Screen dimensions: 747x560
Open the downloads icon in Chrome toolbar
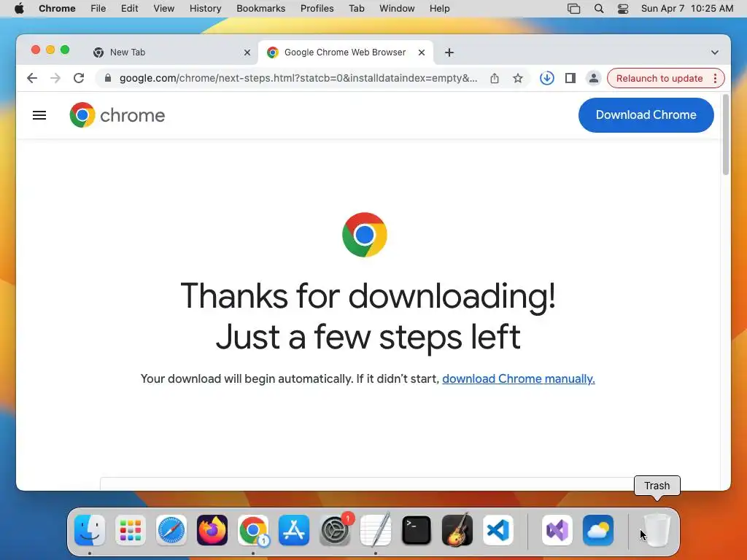[x=547, y=78]
